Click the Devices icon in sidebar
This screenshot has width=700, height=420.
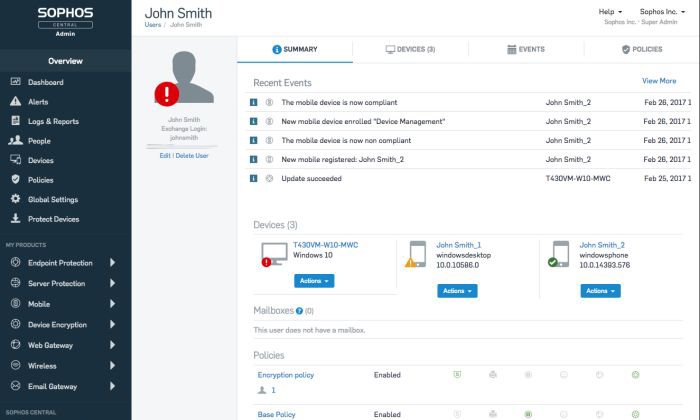[x=16, y=160]
